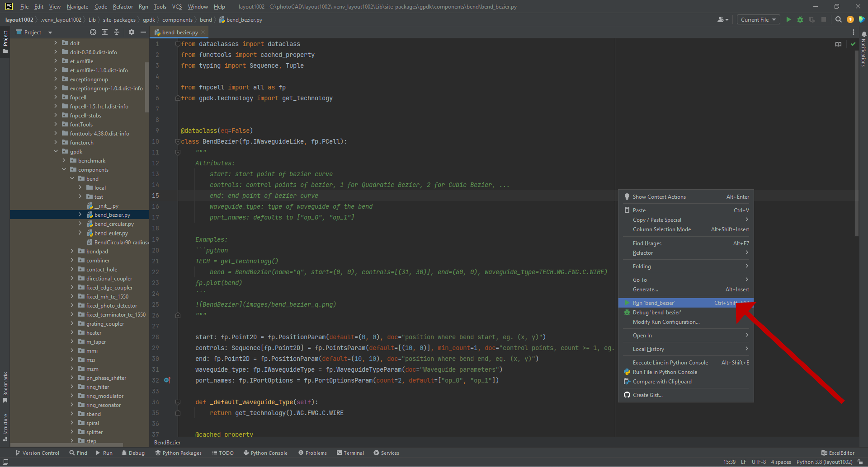Open the Terminal tool window
The image size is (868, 467).
click(x=350, y=453)
